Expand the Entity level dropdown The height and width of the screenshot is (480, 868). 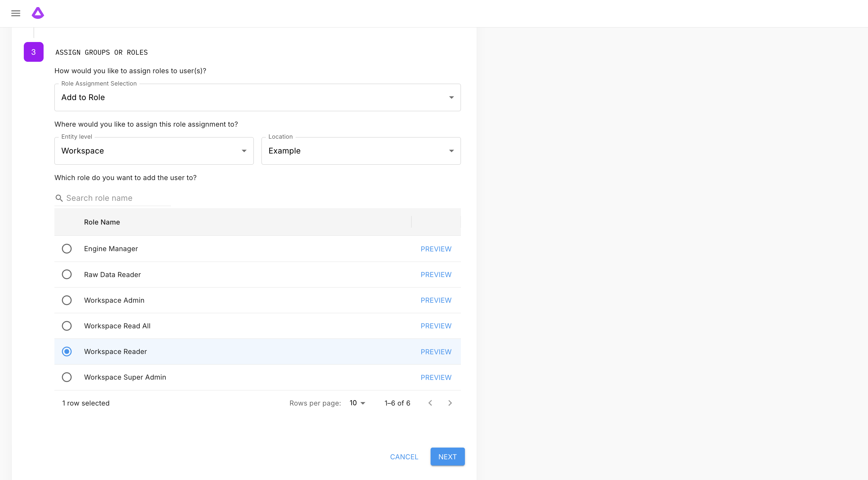[154, 151]
